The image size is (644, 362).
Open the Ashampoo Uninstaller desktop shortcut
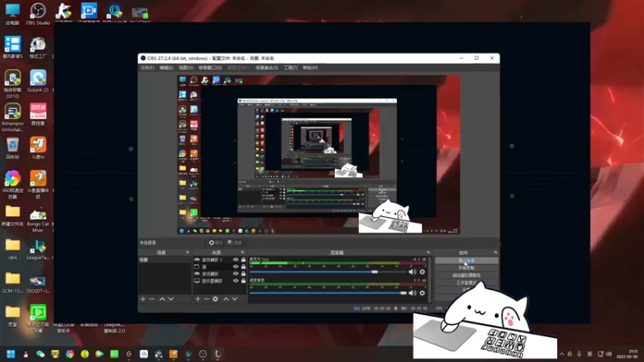pos(12,117)
